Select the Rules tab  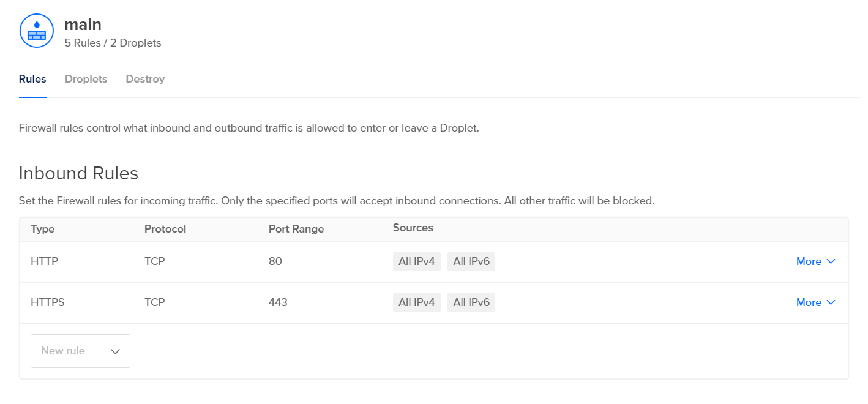(32, 79)
